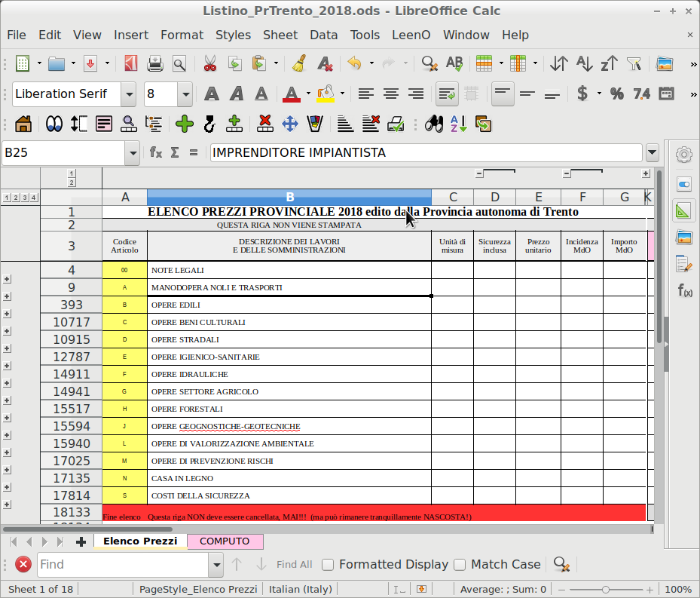Click Center Horizontally icon
Image resolution: width=700 pixels, height=598 pixels.
coord(391,94)
